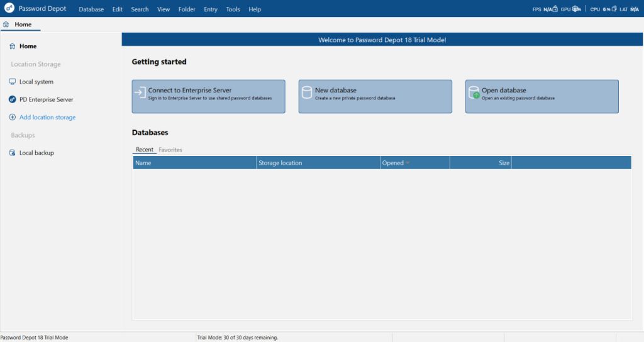Click Add location storage link
The width and height of the screenshot is (644, 342).
pos(47,117)
